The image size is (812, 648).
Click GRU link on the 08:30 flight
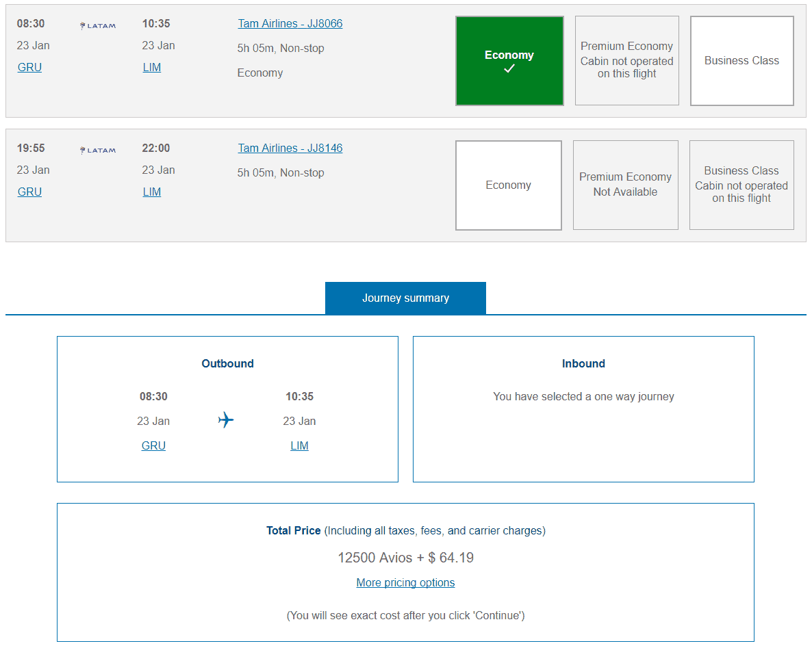coord(29,68)
